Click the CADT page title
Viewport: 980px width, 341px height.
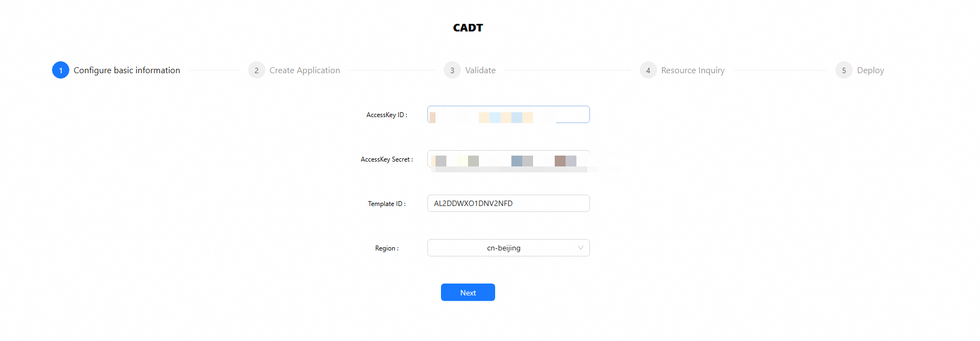click(468, 28)
